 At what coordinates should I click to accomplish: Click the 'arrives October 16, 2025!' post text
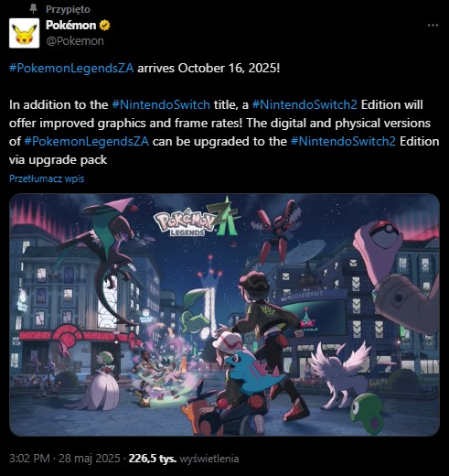point(208,68)
